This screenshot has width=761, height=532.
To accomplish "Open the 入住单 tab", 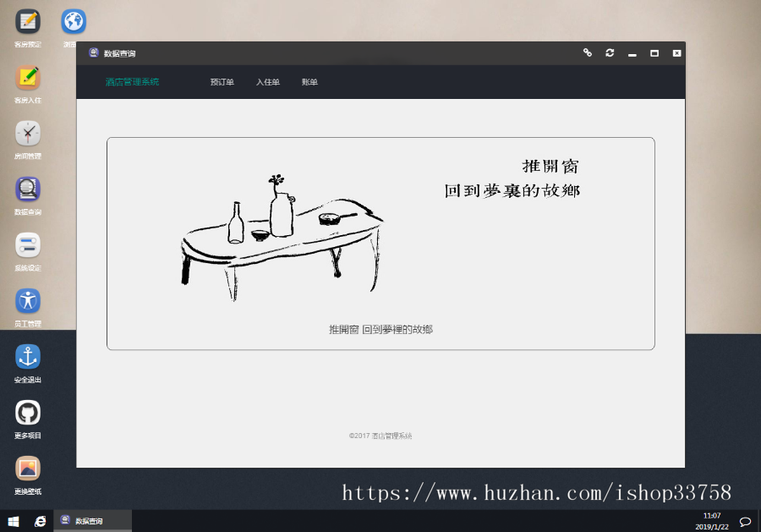I will point(267,82).
